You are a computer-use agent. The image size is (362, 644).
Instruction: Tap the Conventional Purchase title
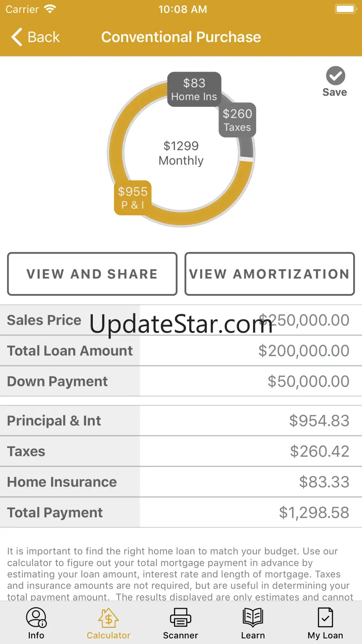click(x=181, y=37)
